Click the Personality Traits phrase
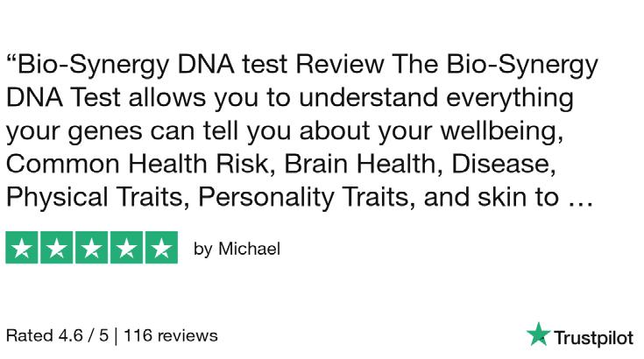 pos(306,198)
